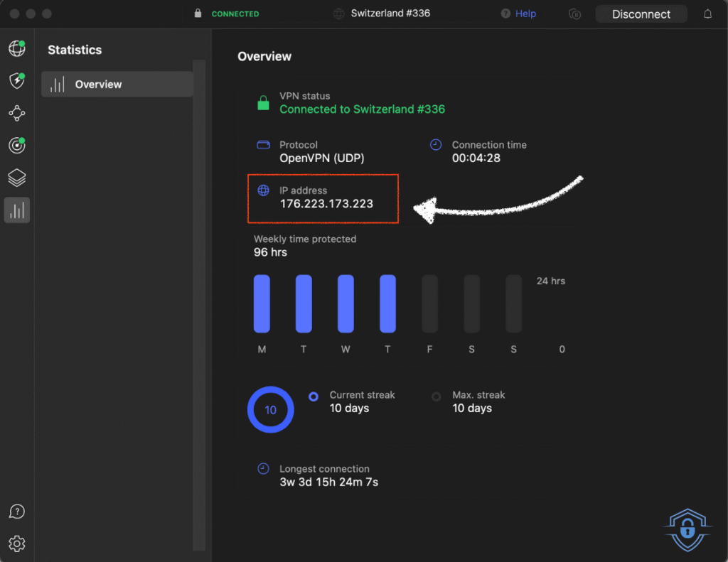Click the OpenVPN (UDP) protocol value

click(x=322, y=158)
